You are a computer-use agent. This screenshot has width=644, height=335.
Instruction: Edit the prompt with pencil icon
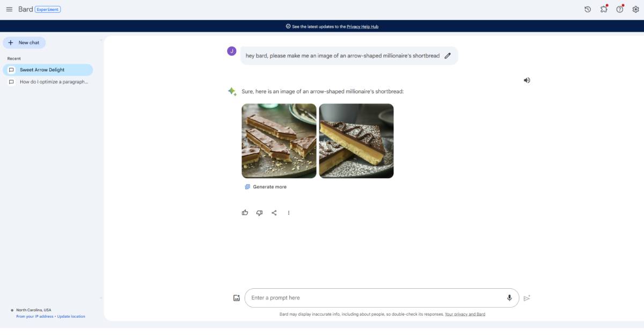point(448,55)
